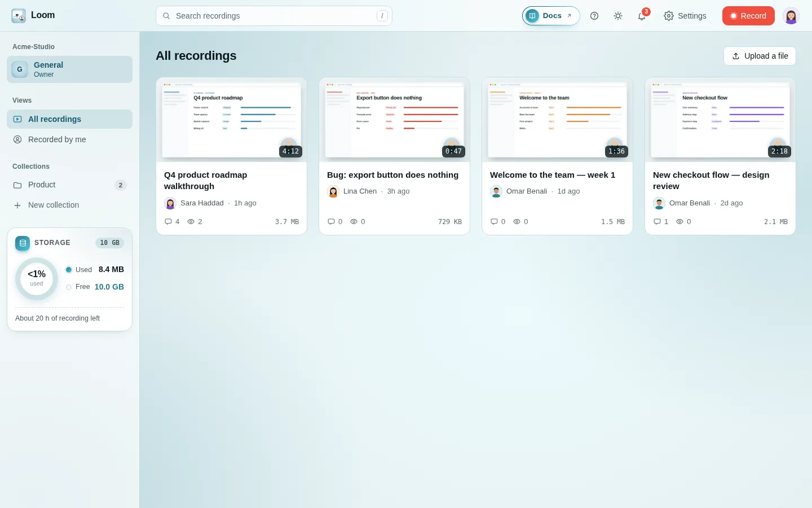Open the help question mark icon
The height and width of the screenshot is (508, 812).
(x=594, y=16)
